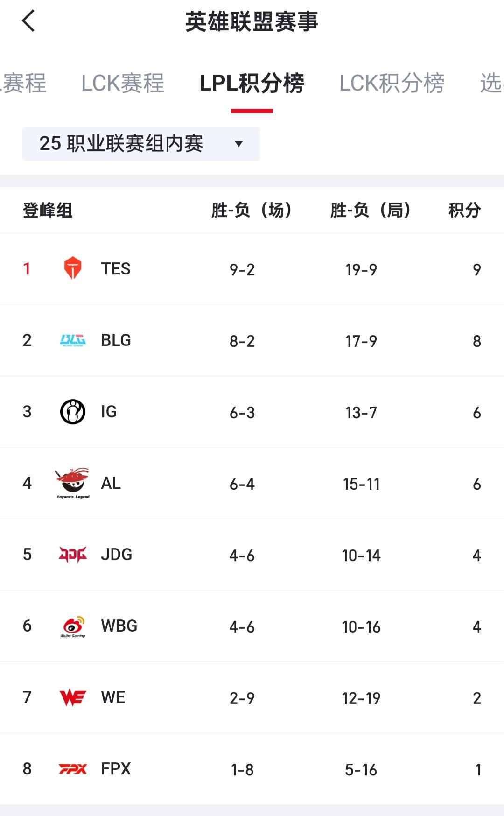Image resolution: width=504 pixels, height=816 pixels.
Task: Open the partially visible 选 tab
Action: pyautogui.click(x=492, y=84)
